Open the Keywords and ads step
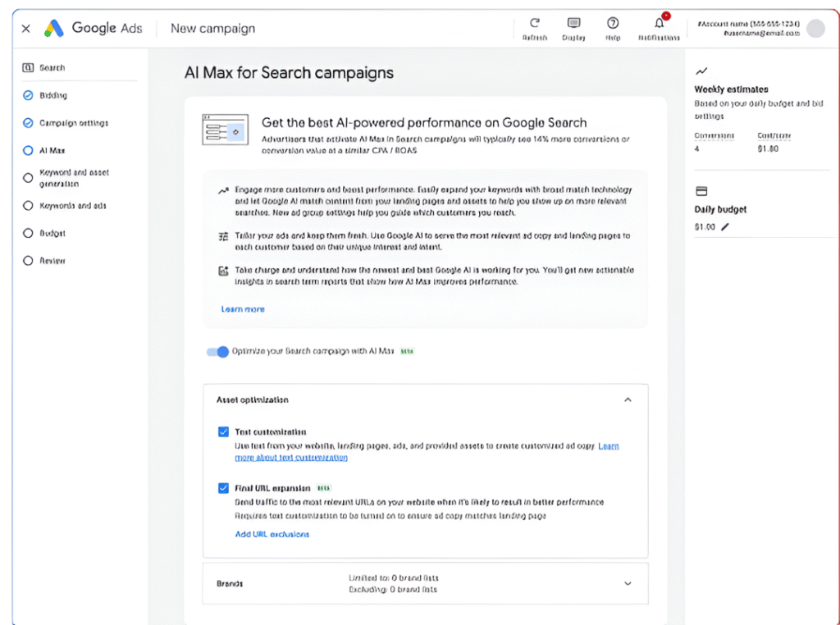Viewport: 840px width, 625px height. (65, 206)
